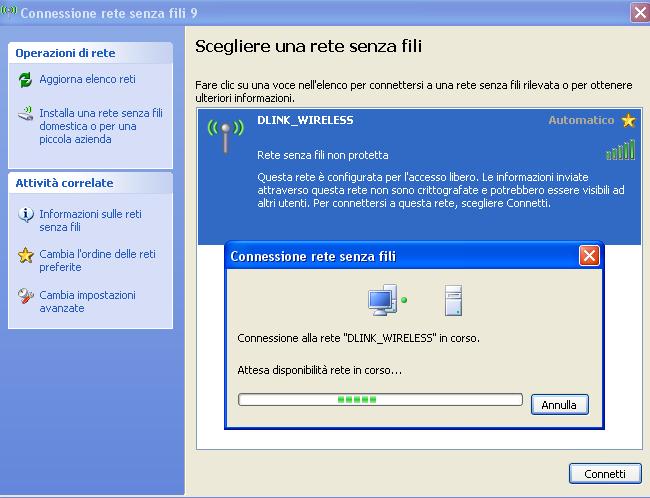Click Attesa disponibilità rete in corso text
650x498 pixels.
pyautogui.click(x=320, y=370)
